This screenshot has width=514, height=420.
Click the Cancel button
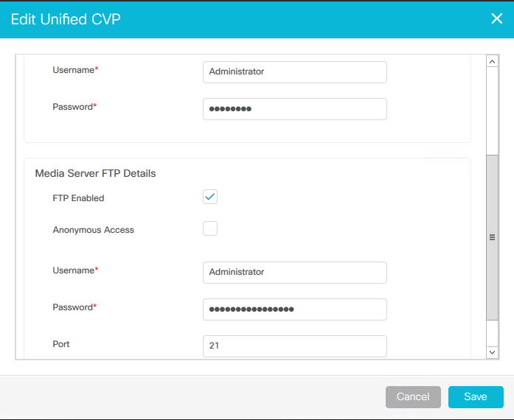pos(413,396)
